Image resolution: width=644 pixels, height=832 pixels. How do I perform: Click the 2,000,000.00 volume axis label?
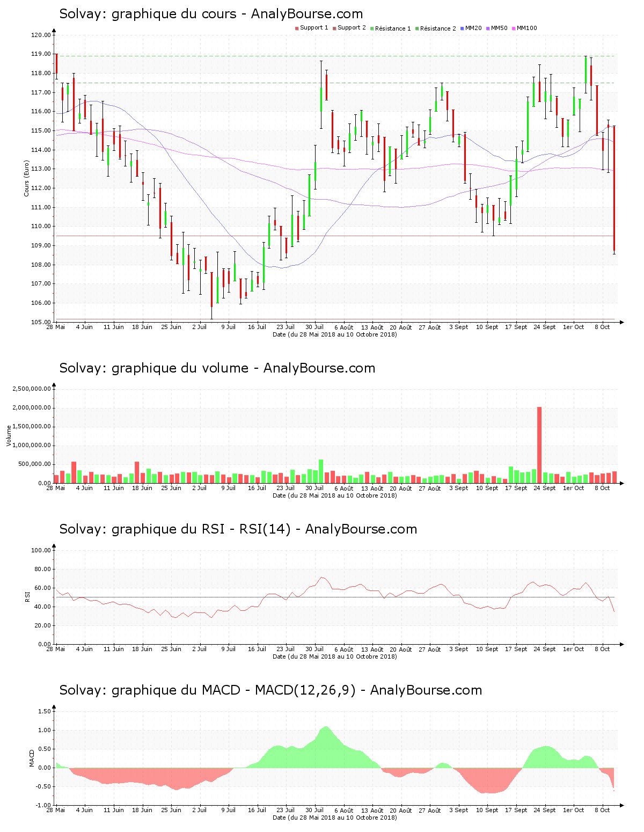(32, 408)
